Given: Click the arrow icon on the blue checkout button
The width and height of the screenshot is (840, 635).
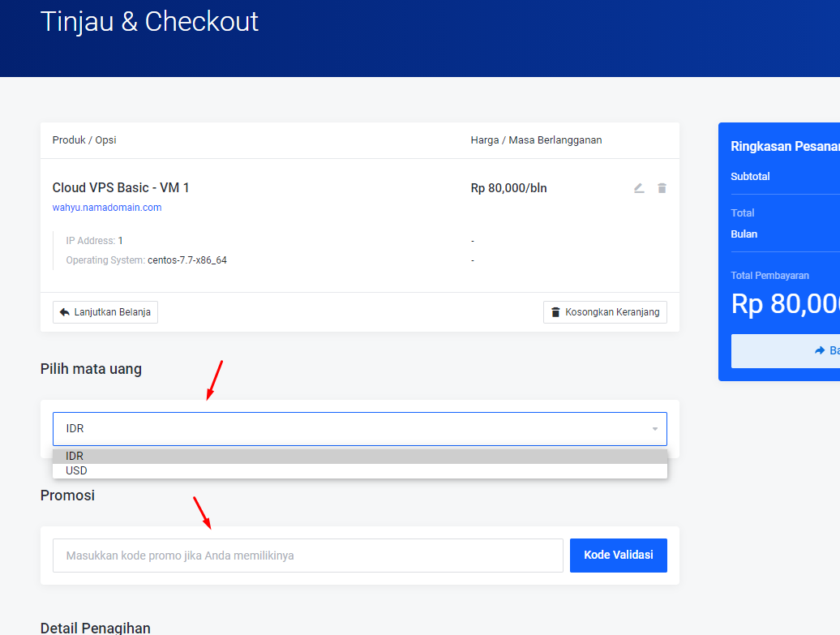Looking at the screenshot, I should tap(819, 350).
